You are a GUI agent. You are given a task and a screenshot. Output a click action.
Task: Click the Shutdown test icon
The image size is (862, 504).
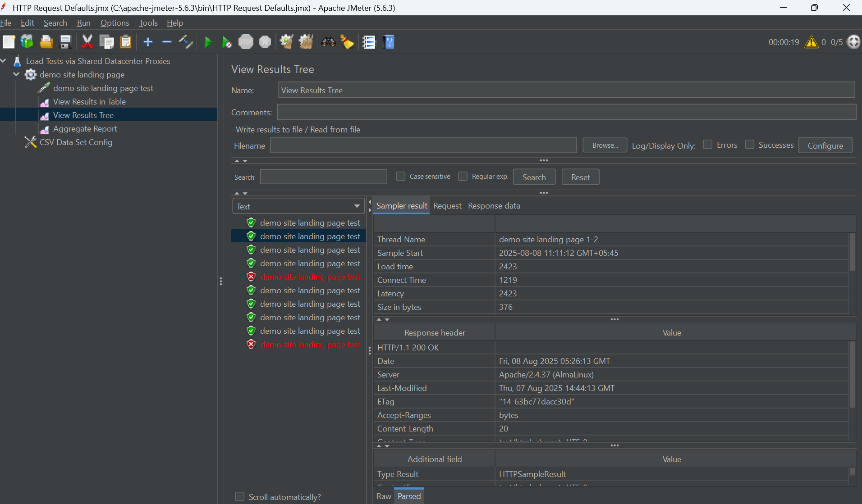point(265,42)
